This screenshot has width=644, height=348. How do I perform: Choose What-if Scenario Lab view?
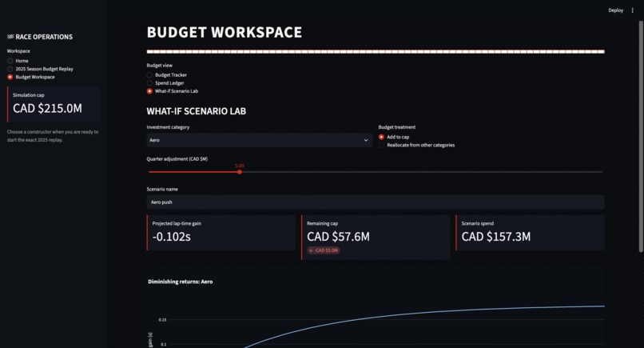(x=173, y=91)
